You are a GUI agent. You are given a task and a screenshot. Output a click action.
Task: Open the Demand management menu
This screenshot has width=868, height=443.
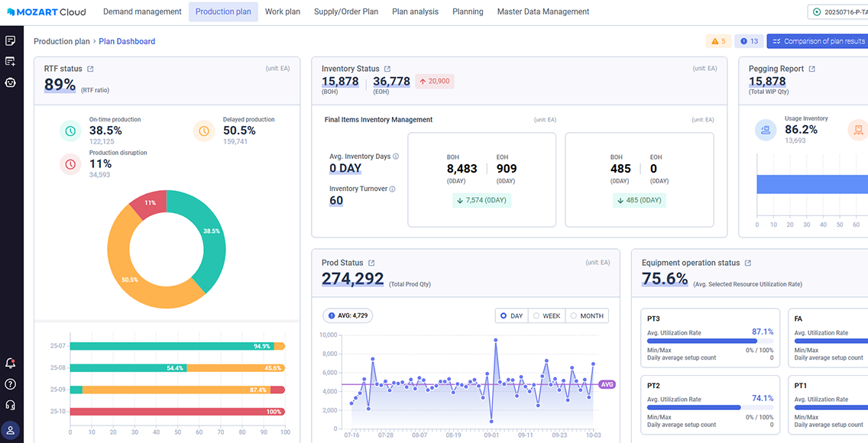tap(142, 11)
